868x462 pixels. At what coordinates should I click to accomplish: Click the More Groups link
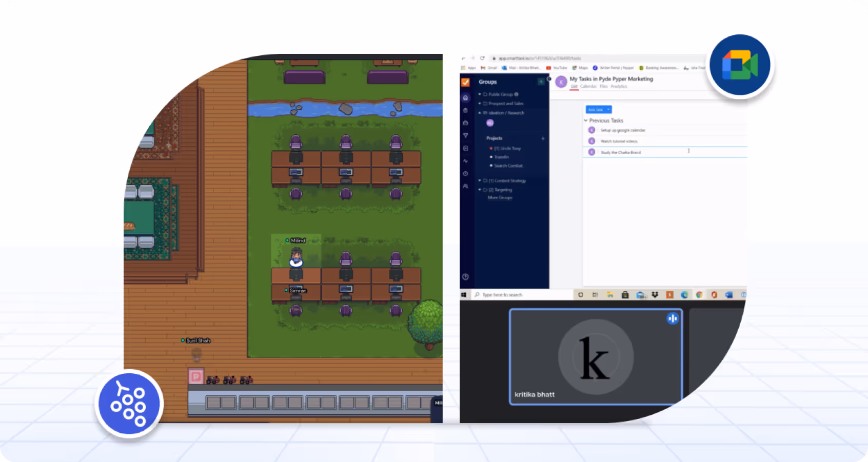coord(500,198)
